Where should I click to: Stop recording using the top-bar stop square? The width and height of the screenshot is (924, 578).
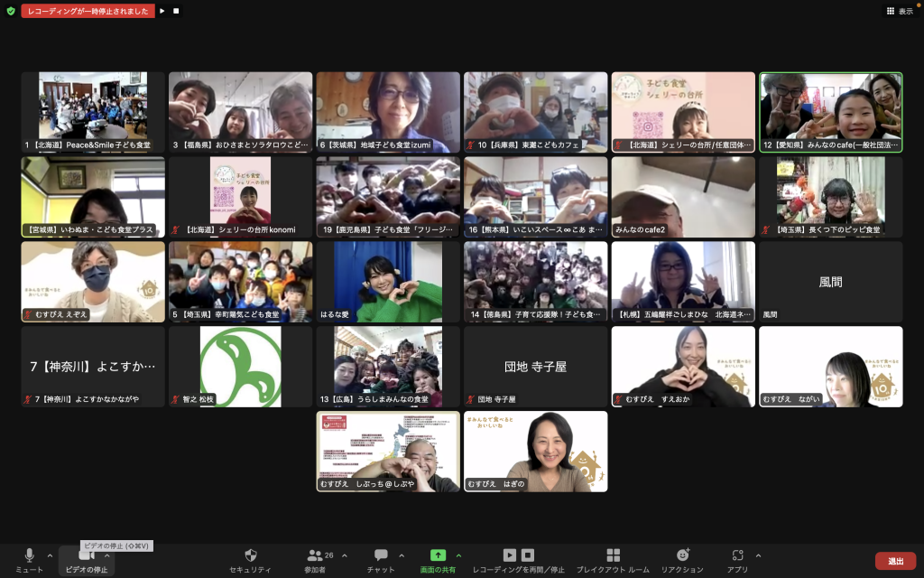[x=176, y=12]
